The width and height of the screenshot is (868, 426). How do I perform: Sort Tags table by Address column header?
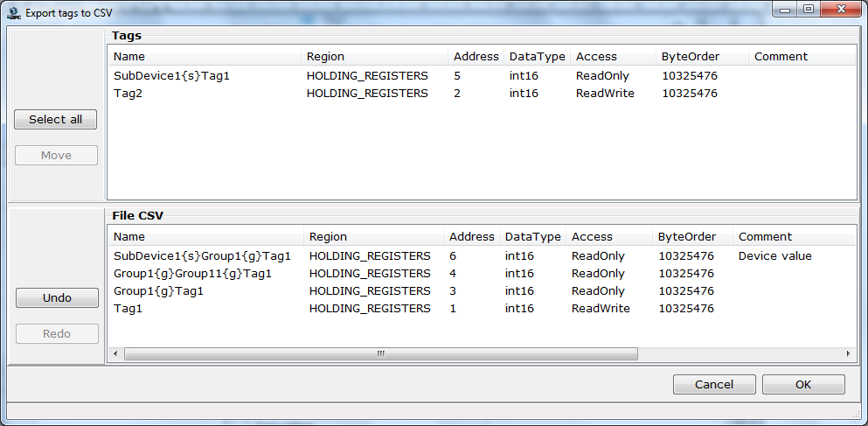click(476, 57)
